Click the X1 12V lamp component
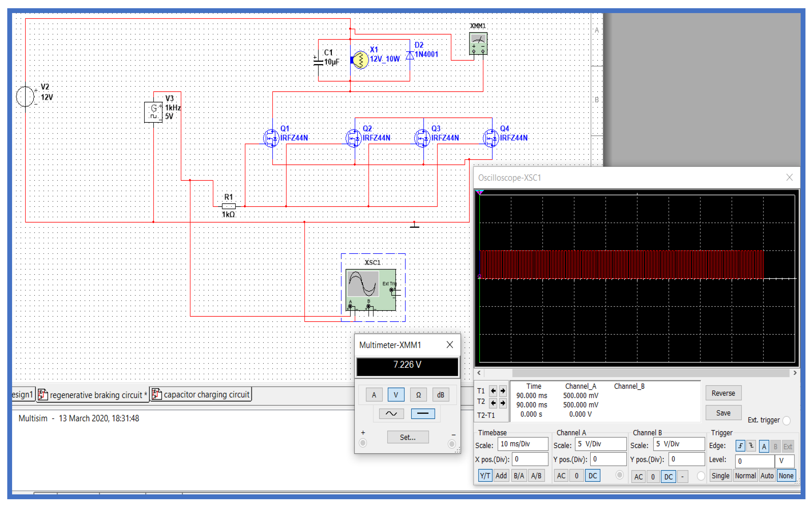Screen dimensions: 812x506 pyautogui.click(x=360, y=60)
